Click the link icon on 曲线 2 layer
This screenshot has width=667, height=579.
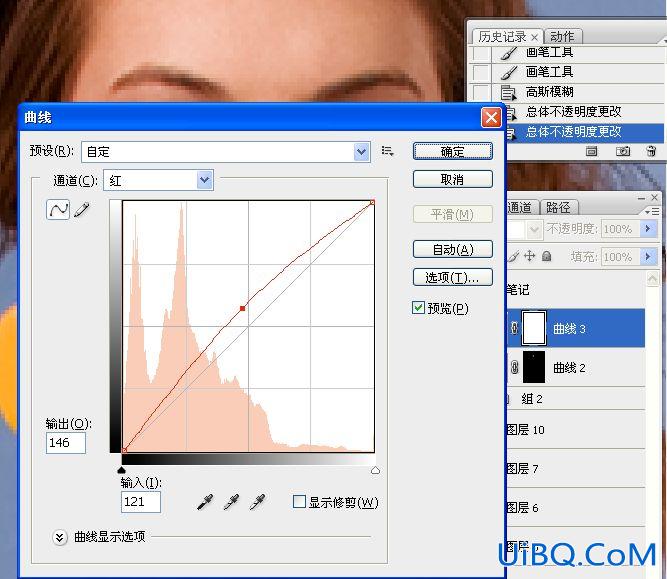coord(514,367)
